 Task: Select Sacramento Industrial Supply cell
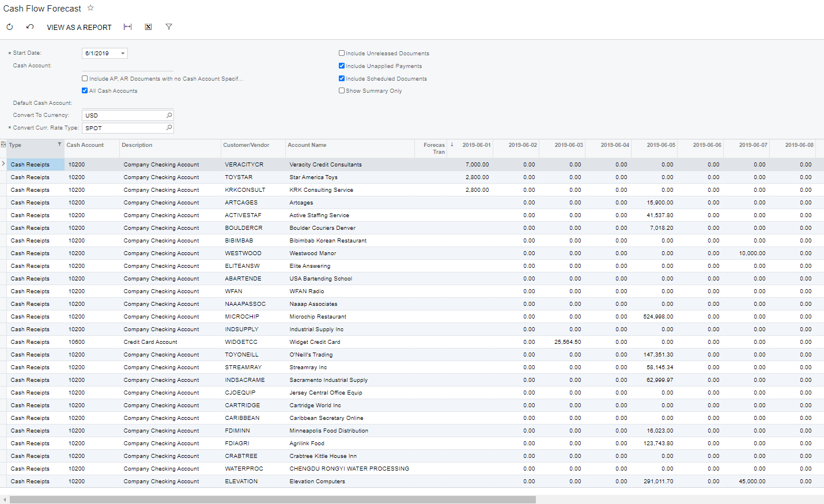[350, 380]
